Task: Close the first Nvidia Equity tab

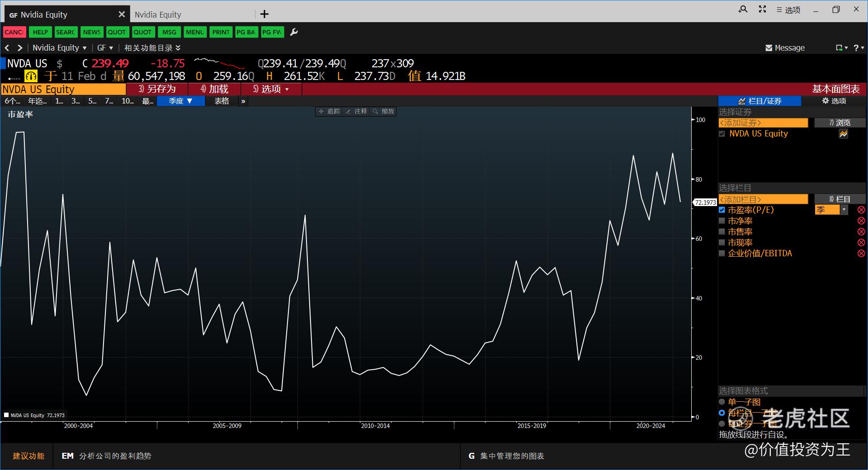Action: pos(121,14)
